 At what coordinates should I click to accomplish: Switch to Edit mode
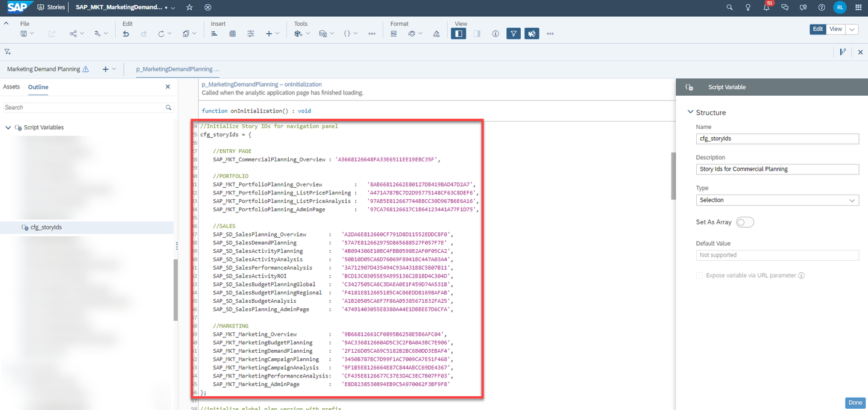click(818, 29)
